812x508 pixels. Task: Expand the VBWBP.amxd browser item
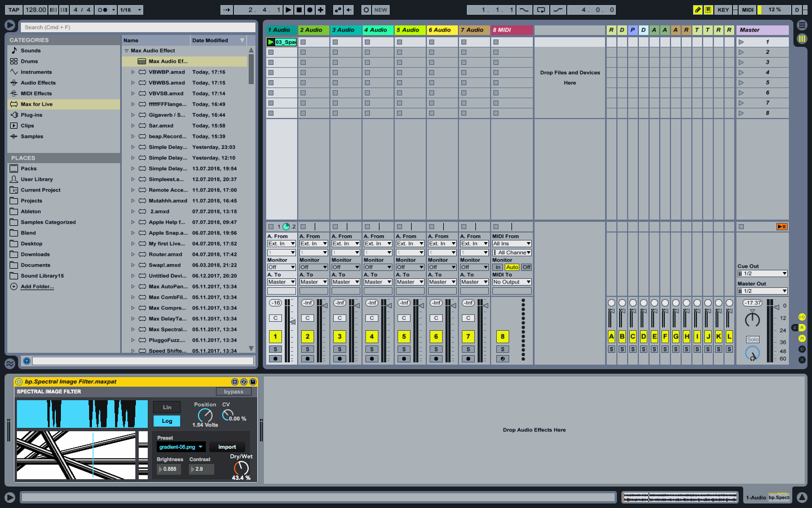133,72
